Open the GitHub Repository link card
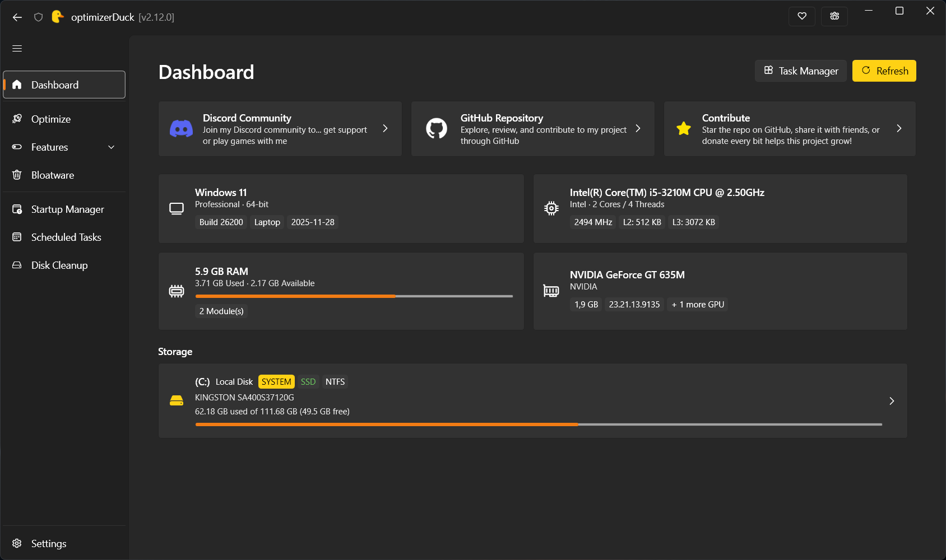946x560 pixels. 533,129
